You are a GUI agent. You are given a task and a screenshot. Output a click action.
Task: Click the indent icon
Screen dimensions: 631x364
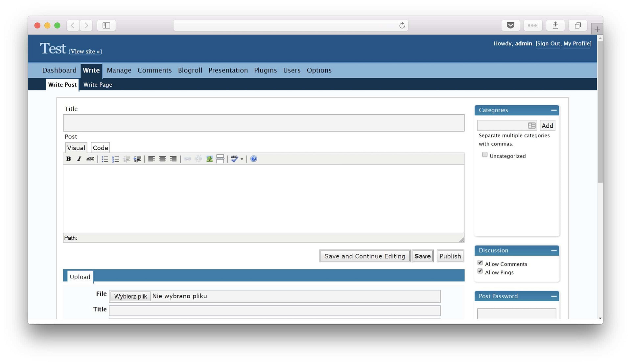pyautogui.click(x=137, y=159)
